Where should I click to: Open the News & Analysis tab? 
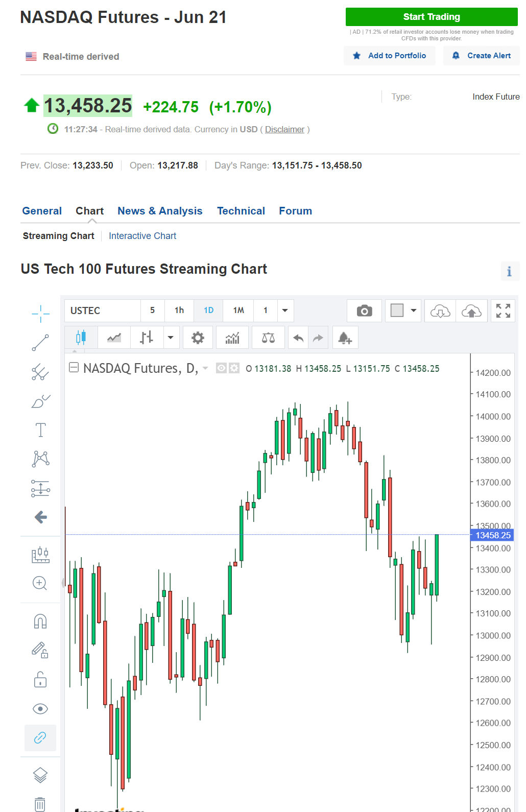point(160,211)
